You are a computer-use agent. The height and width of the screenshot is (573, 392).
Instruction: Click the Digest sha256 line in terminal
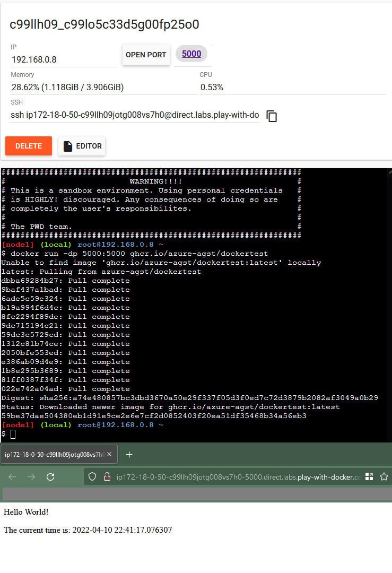[189, 398]
